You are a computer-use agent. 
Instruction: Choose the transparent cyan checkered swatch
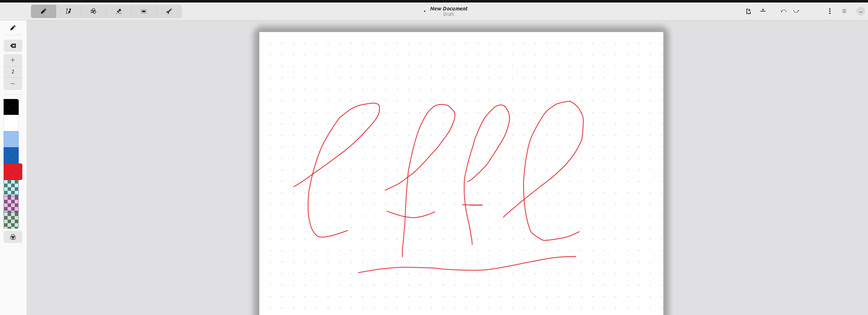click(11, 188)
